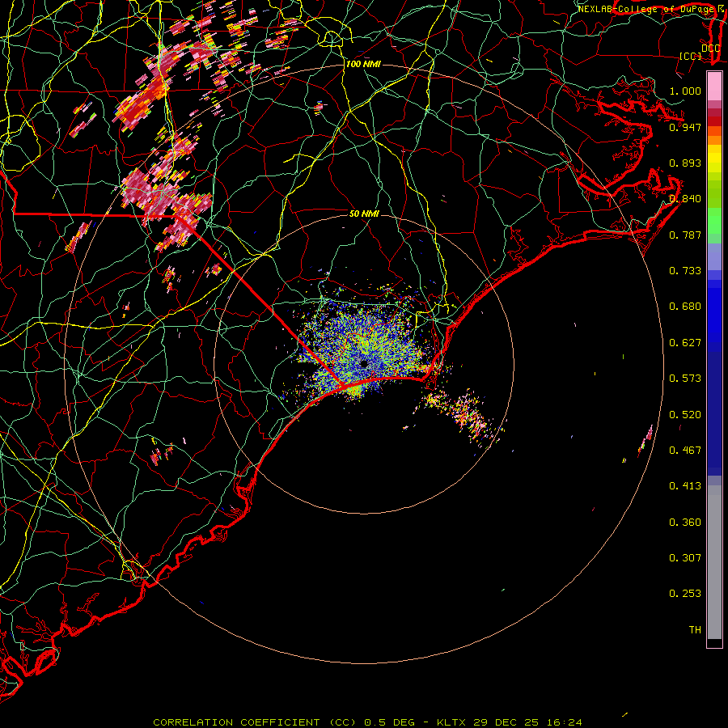Select the light pink swatch atop the color bar
This screenshot has height=728, width=728.
pyautogui.click(x=714, y=87)
